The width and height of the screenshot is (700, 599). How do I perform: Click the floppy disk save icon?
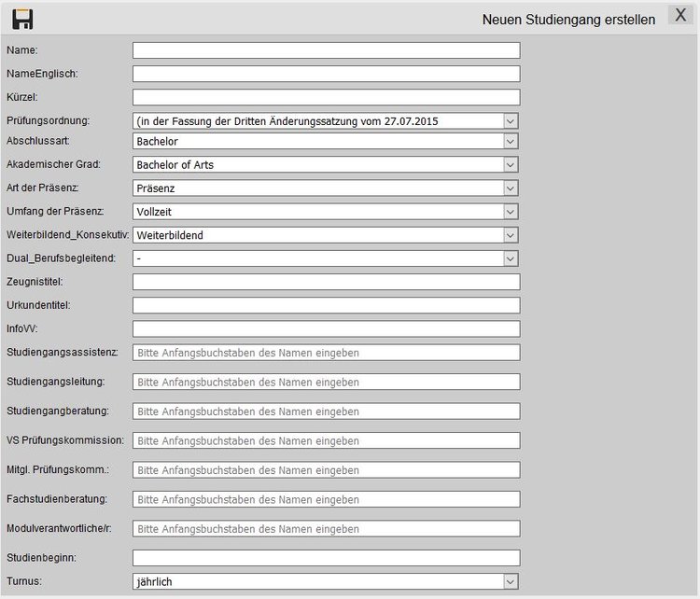click(22, 19)
